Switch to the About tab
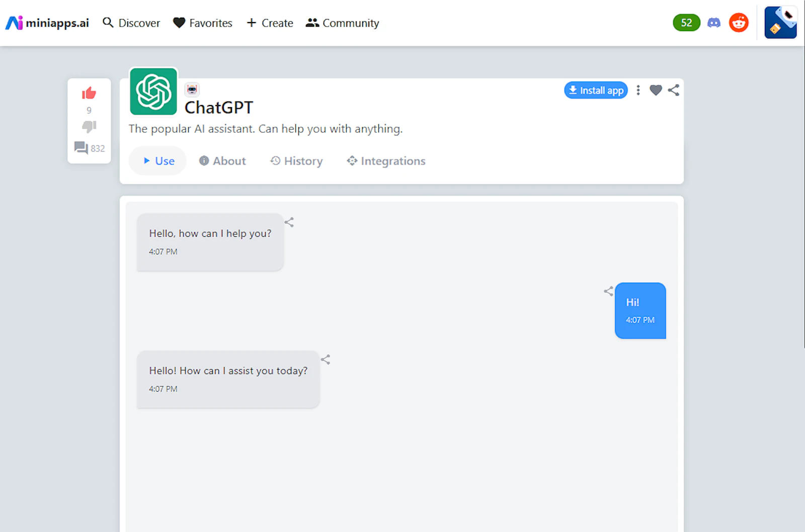The image size is (805, 532). (222, 161)
